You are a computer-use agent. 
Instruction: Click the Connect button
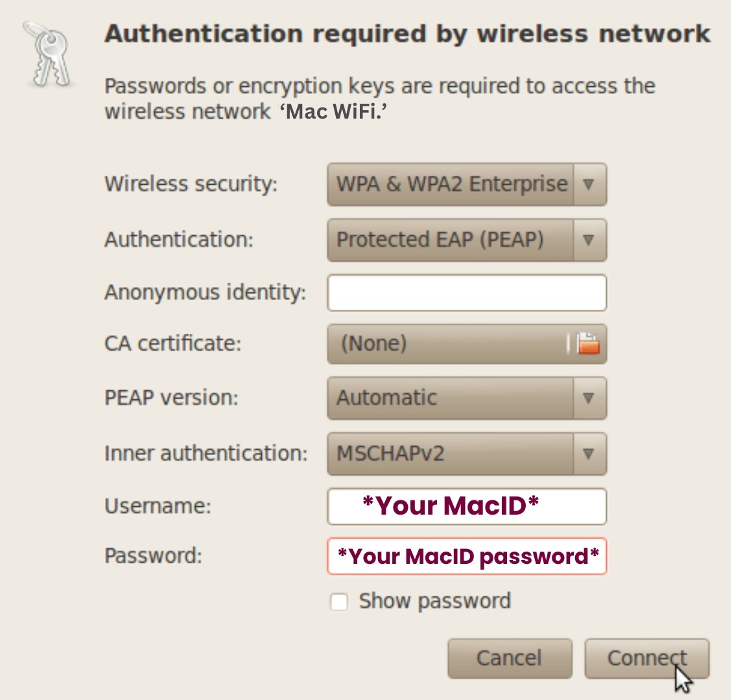(646, 659)
